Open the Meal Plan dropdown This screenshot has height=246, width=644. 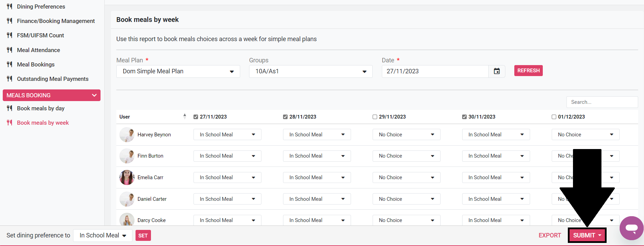tap(178, 71)
